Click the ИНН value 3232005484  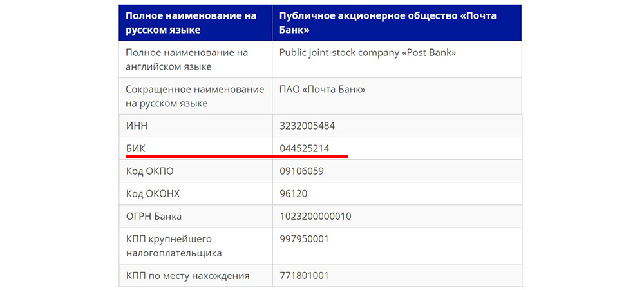[307, 126]
